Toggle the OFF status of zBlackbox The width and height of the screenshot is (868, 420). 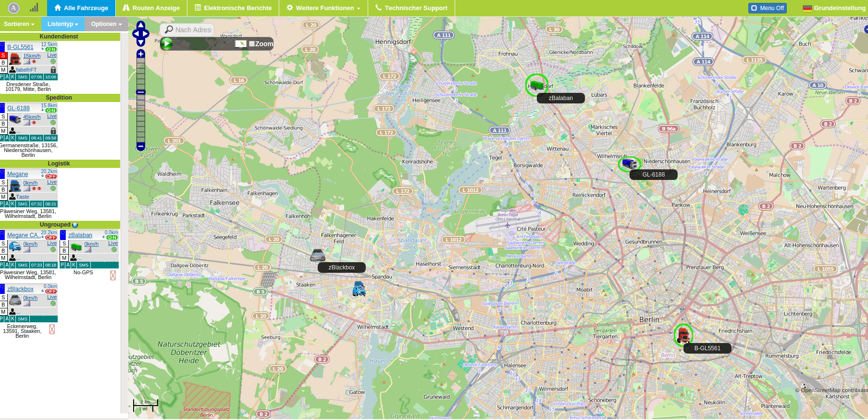coord(51,291)
